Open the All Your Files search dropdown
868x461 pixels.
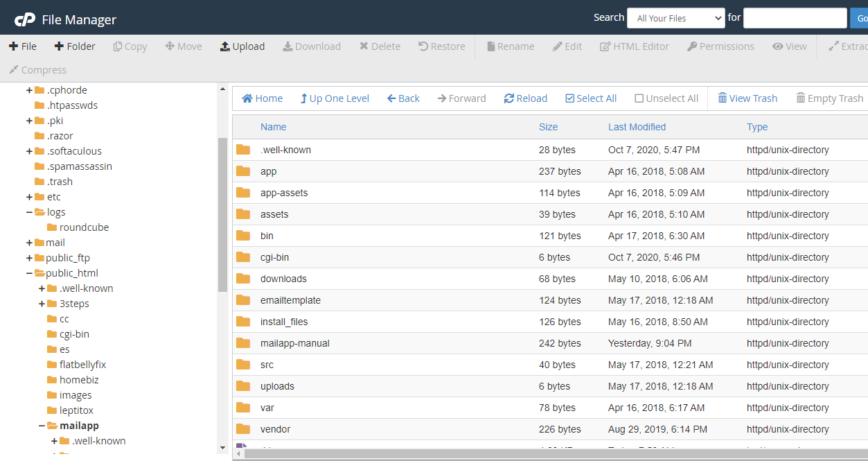click(675, 18)
